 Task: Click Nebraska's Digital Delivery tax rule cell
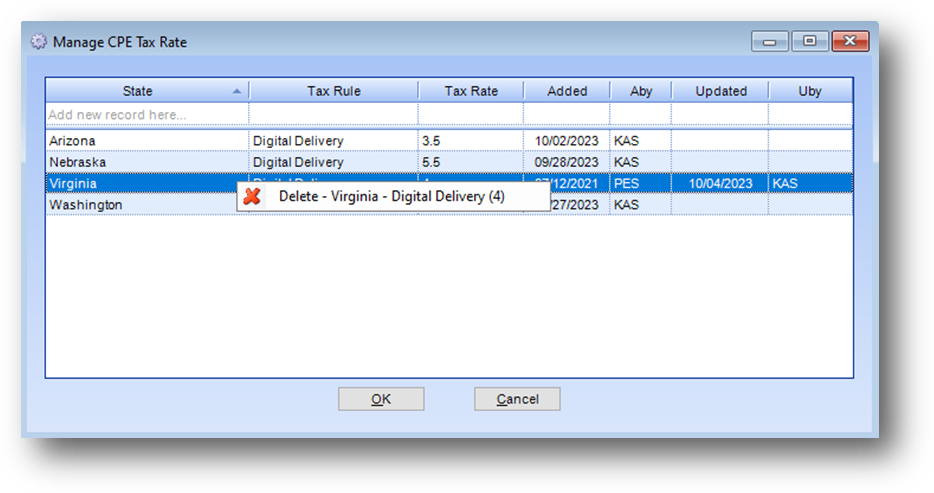(x=334, y=162)
